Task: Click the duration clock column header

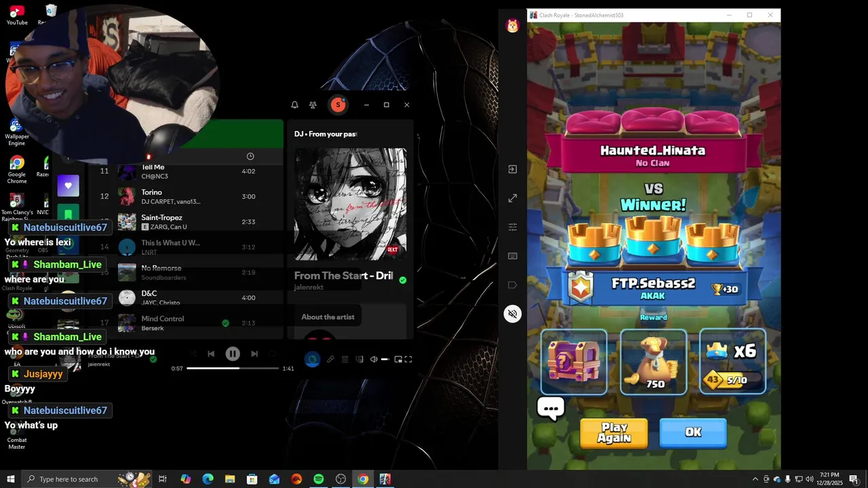Action: pyautogui.click(x=250, y=157)
